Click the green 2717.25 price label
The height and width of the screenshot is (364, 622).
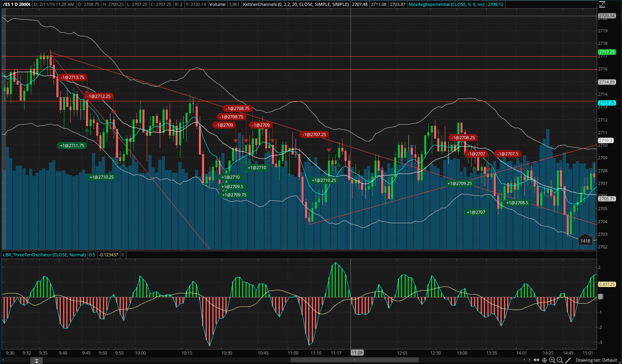[607, 52]
